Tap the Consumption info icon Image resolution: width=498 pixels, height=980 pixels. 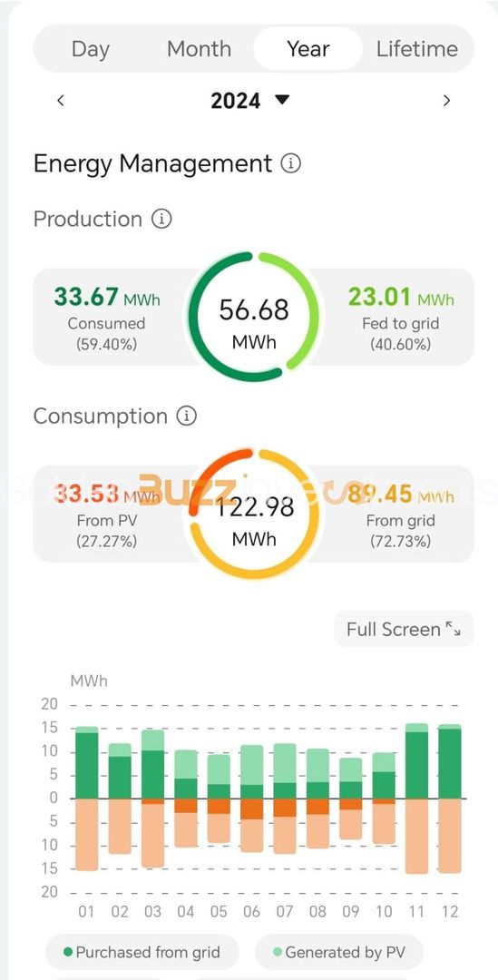(x=186, y=416)
